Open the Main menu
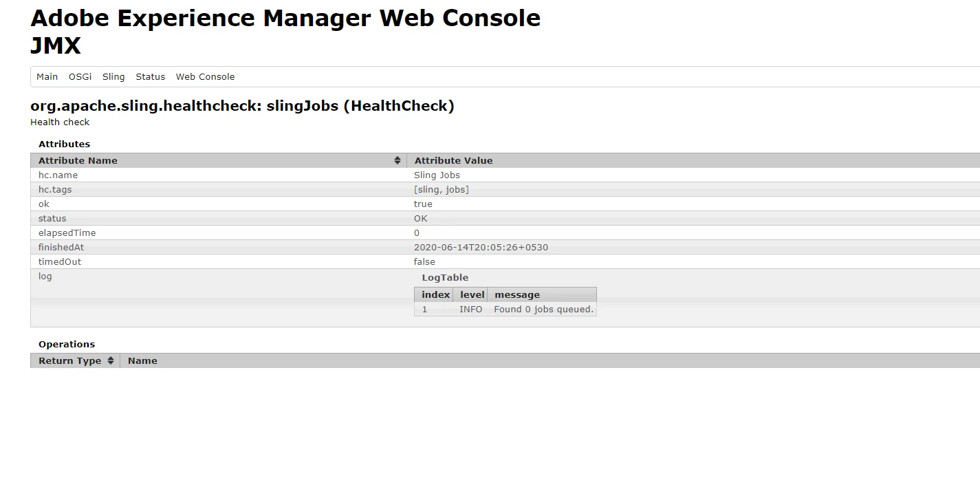The width and height of the screenshot is (980, 498). 47,77
